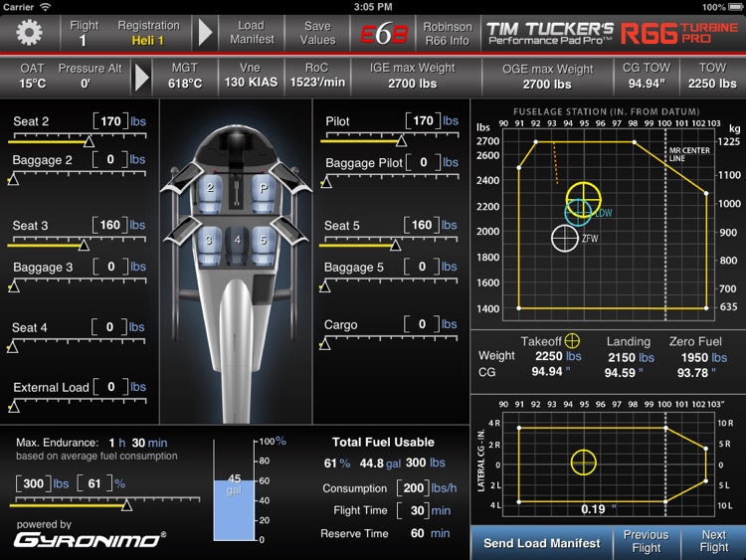Image resolution: width=746 pixels, height=560 pixels.
Task: Edit Pilot weight field
Action: (x=423, y=120)
